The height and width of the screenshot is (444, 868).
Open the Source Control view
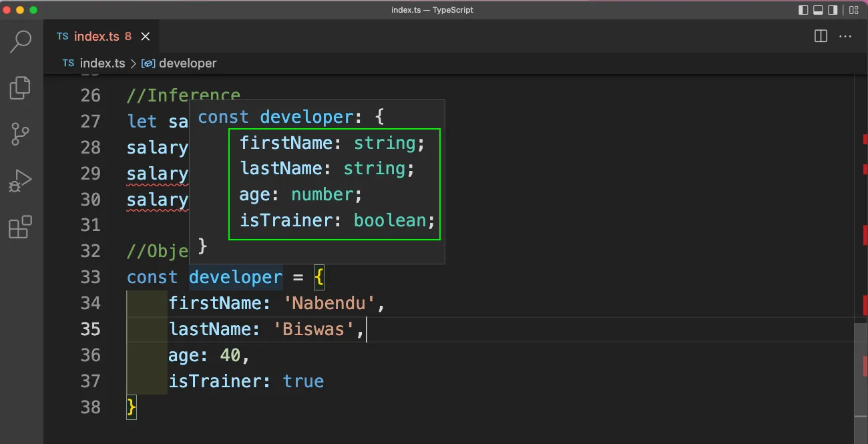pos(21,134)
